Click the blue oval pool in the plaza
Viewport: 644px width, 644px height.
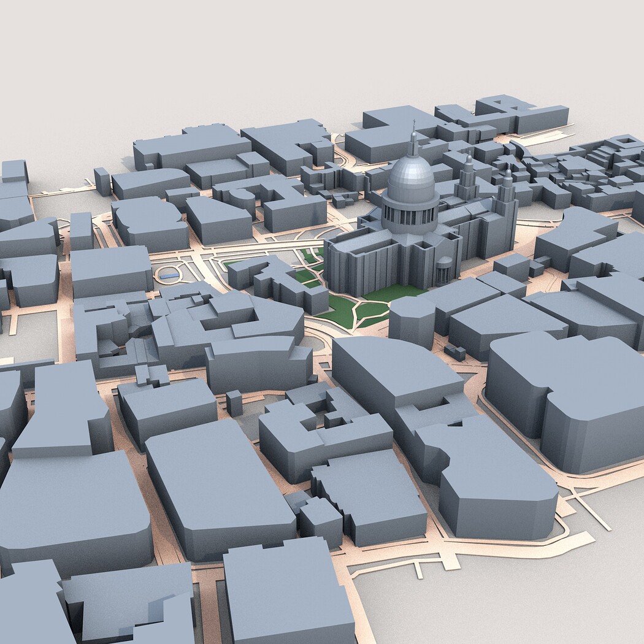click(169, 277)
